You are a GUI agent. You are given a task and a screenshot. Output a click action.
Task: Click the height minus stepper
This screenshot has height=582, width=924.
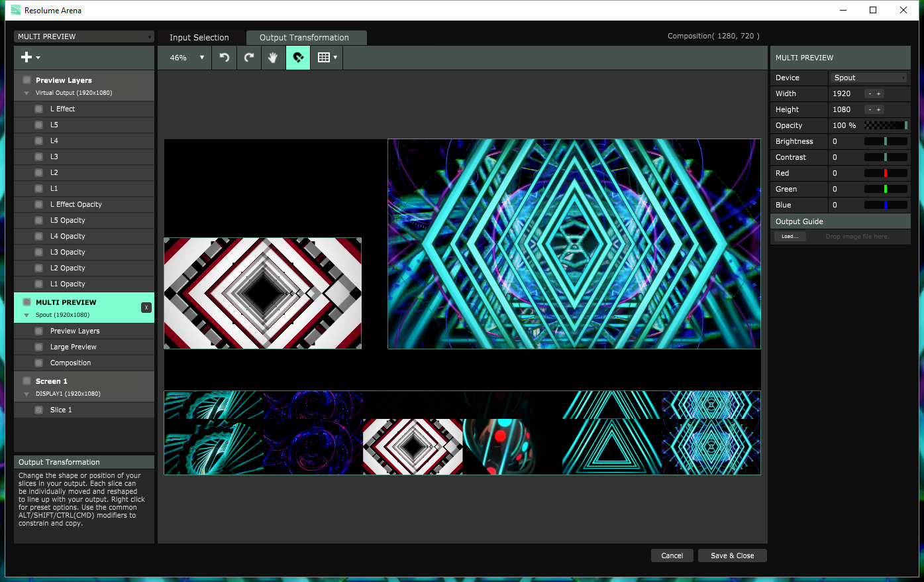870,109
